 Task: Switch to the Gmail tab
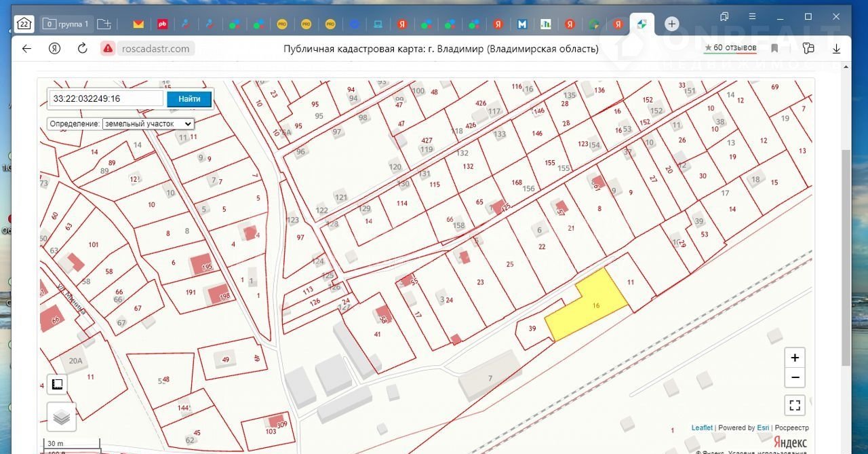coord(138,24)
